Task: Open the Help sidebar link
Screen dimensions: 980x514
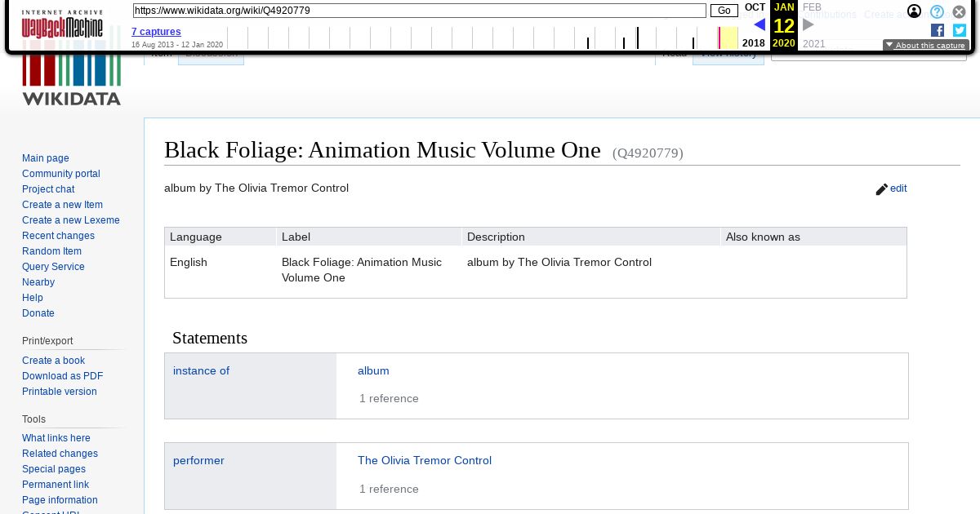Action: pos(33,298)
